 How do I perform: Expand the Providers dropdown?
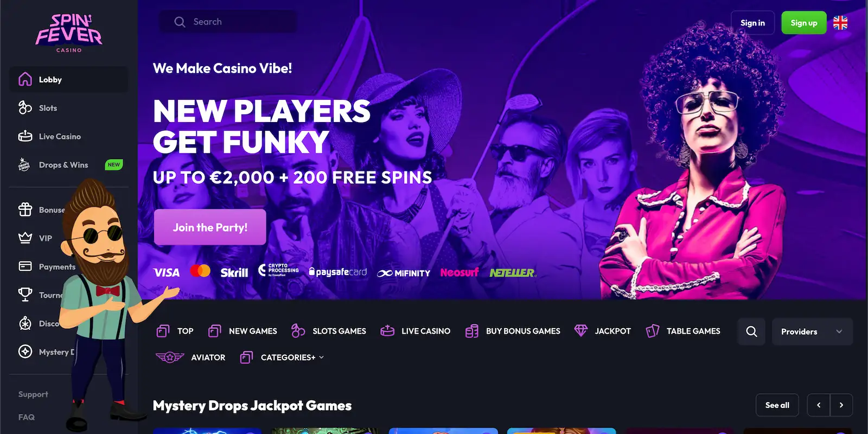[812, 331]
